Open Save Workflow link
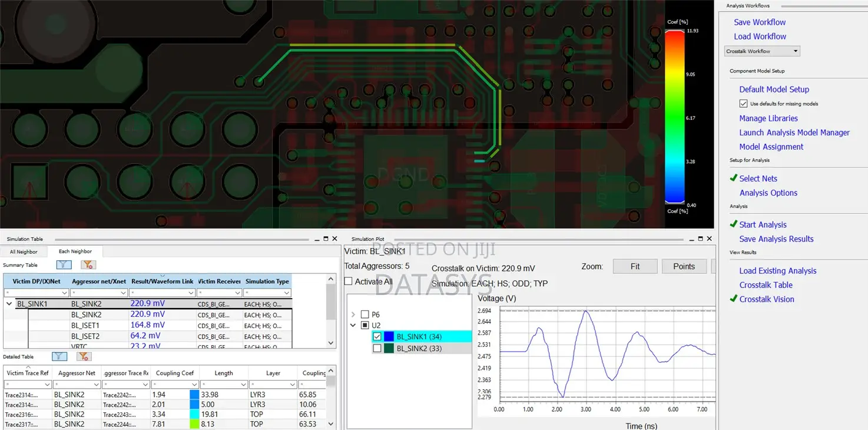The width and height of the screenshot is (868, 430). [760, 22]
